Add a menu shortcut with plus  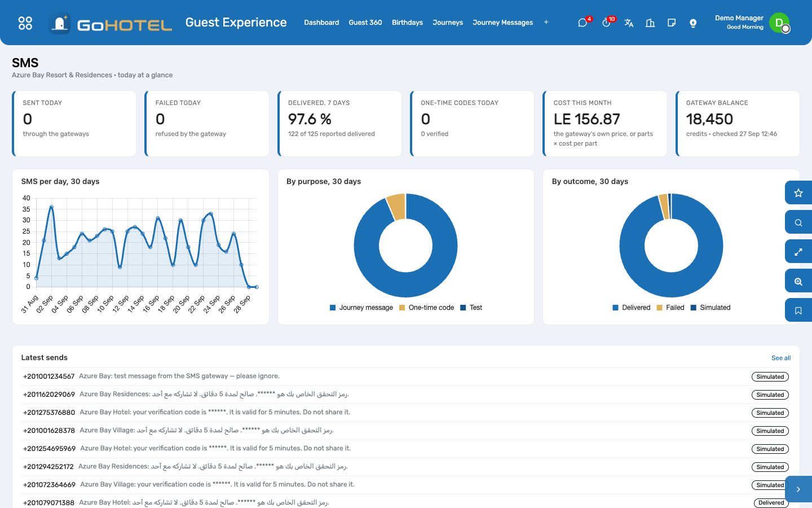pyautogui.click(x=546, y=23)
